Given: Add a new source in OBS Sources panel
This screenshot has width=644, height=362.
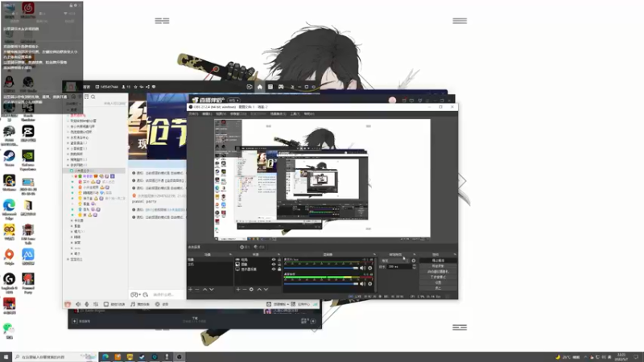Looking at the screenshot, I should [x=237, y=290].
